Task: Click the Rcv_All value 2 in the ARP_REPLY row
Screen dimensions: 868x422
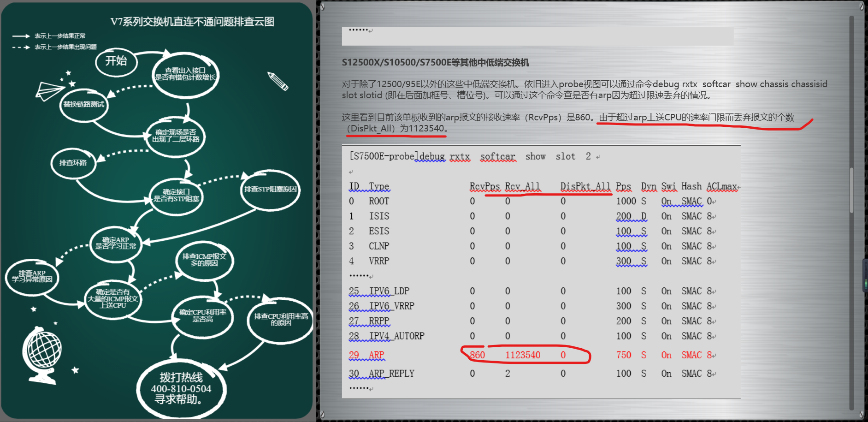Action: (x=508, y=374)
